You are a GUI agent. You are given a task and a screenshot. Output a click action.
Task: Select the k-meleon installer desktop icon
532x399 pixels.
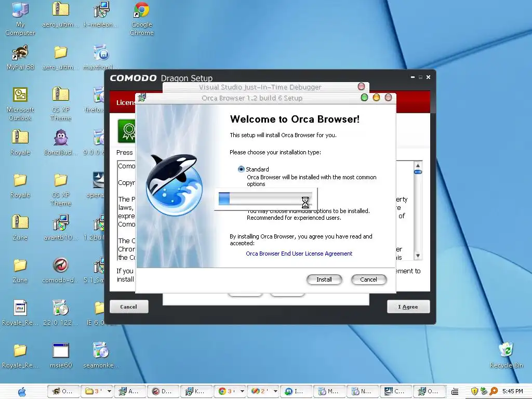point(100,15)
